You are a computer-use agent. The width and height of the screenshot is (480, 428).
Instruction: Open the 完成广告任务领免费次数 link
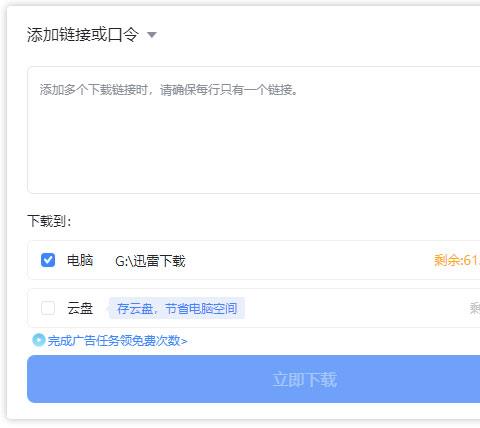[117, 341]
